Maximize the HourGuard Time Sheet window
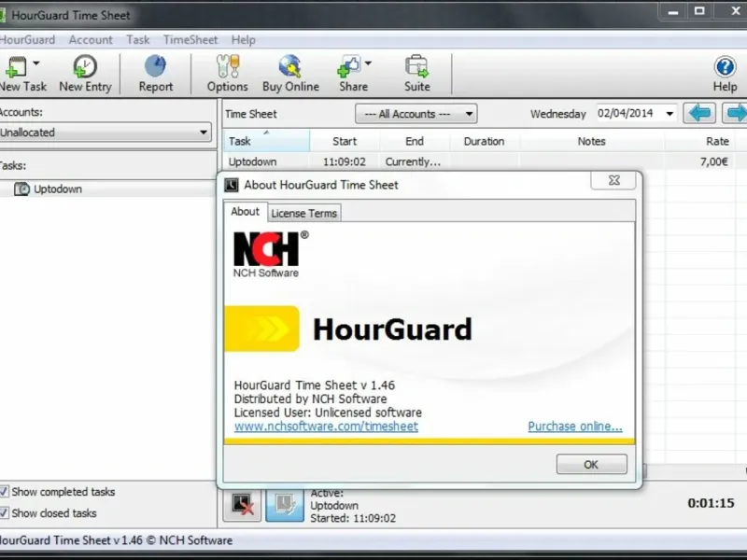 coord(699,11)
